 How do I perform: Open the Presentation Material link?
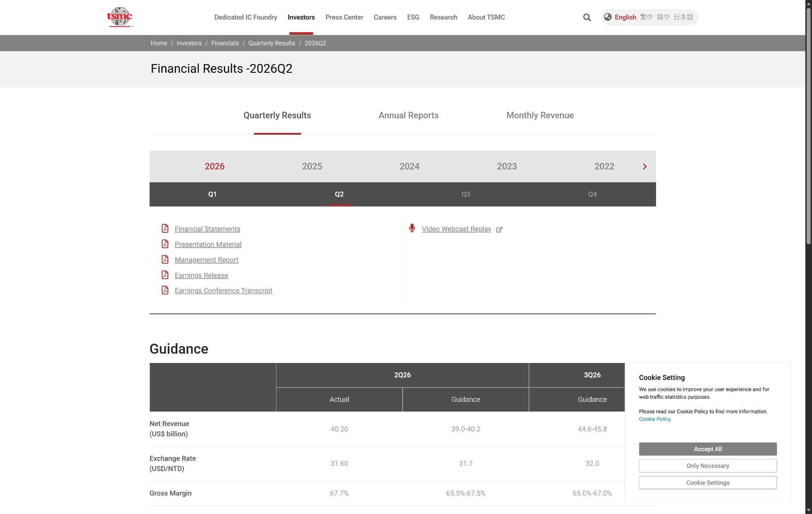pos(208,244)
